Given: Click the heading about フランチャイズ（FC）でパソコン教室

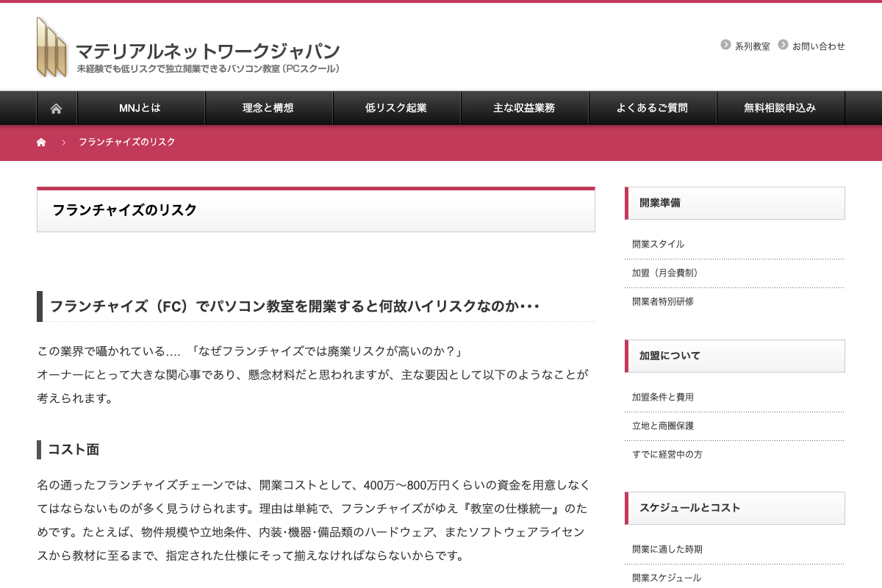Looking at the screenshot, I should pyautogui.click(x=295, y=306).
